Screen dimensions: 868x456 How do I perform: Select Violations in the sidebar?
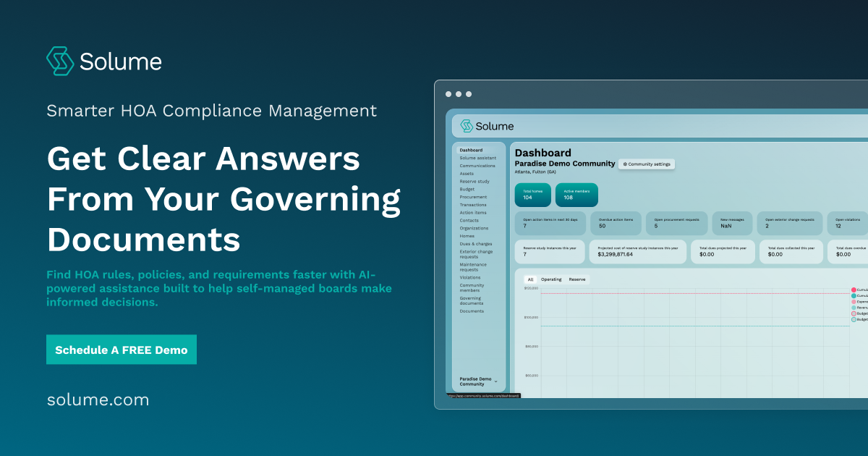click(x=470, y=277)
